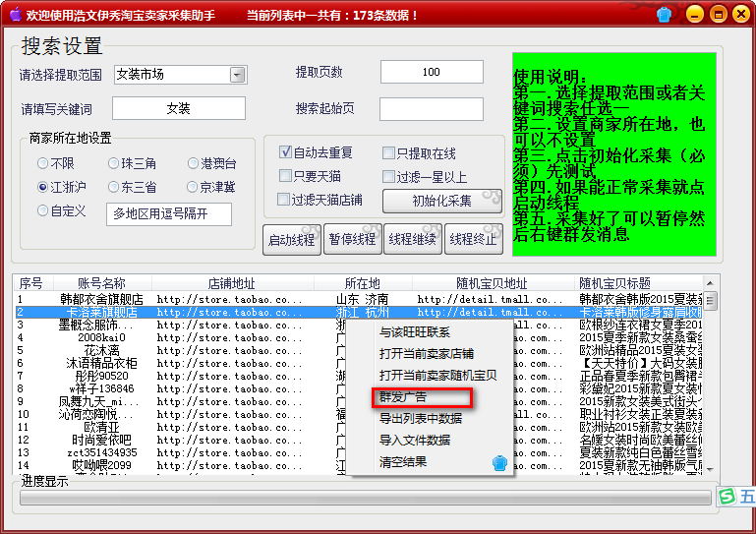Click the 多地区用逗号隔开 custom region field
This screenshot has width=756, height=534.
pyautogui.click(x=169, y=214)
